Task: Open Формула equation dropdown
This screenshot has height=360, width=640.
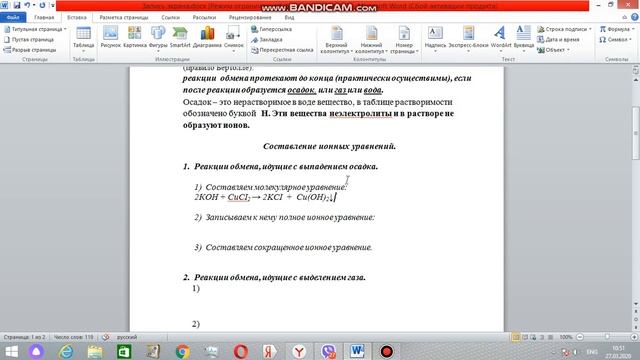Action: tap(616, 29)
